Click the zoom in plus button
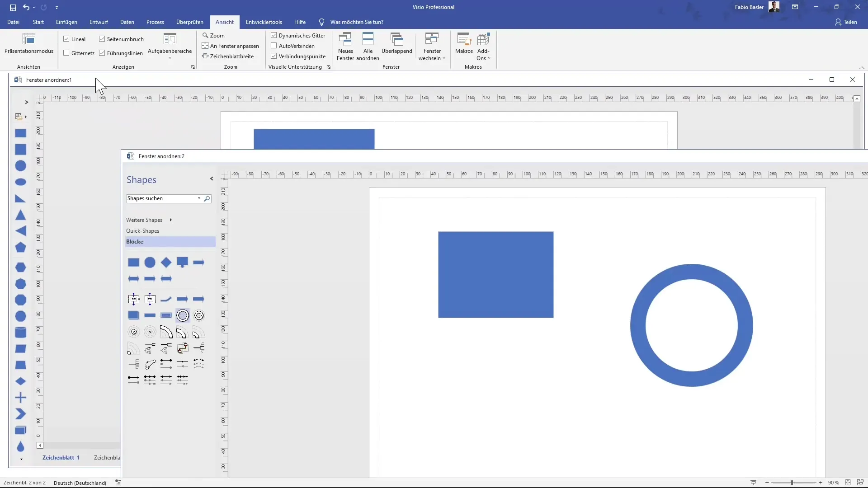The height and width of the screenshot is (488, 868). pyautogui.click(x=820, y=483)
